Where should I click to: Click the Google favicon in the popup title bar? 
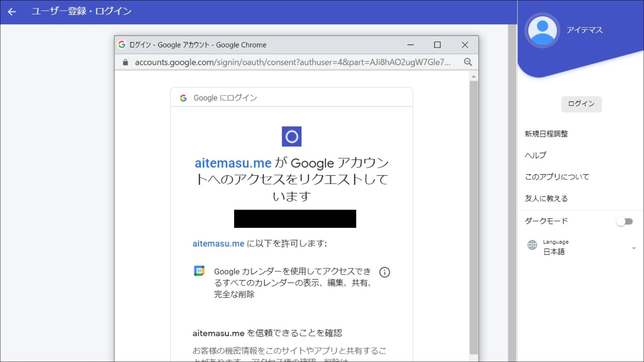pos(121,45)
